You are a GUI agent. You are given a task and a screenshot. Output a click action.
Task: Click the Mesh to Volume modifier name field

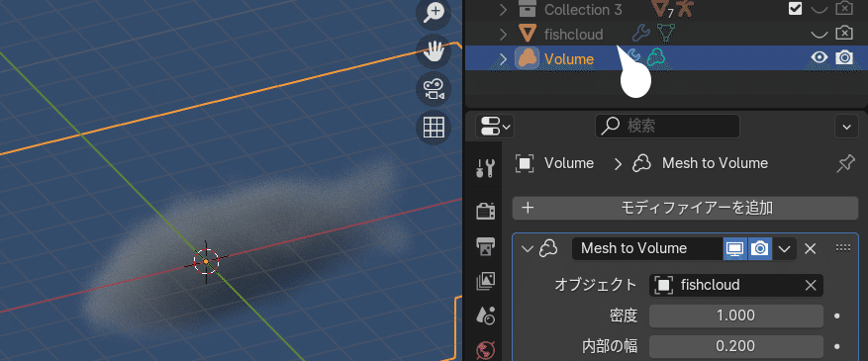[x=647, y=249]
